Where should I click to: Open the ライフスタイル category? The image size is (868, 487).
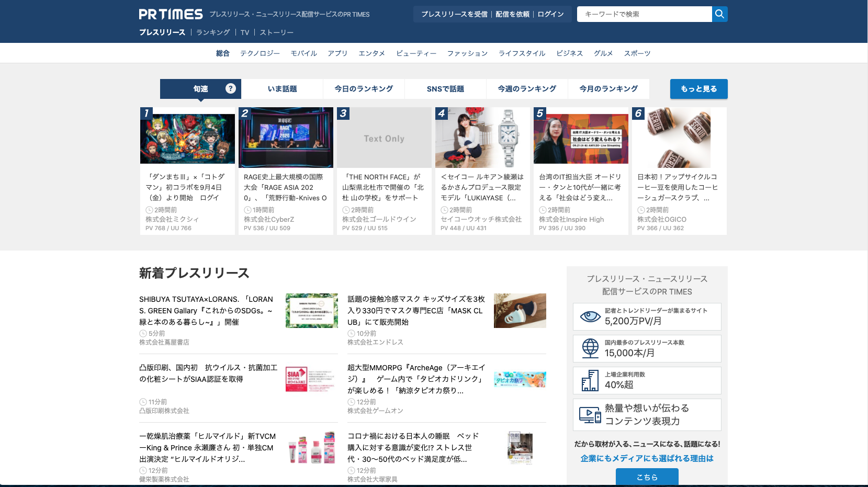coord(522,53)
